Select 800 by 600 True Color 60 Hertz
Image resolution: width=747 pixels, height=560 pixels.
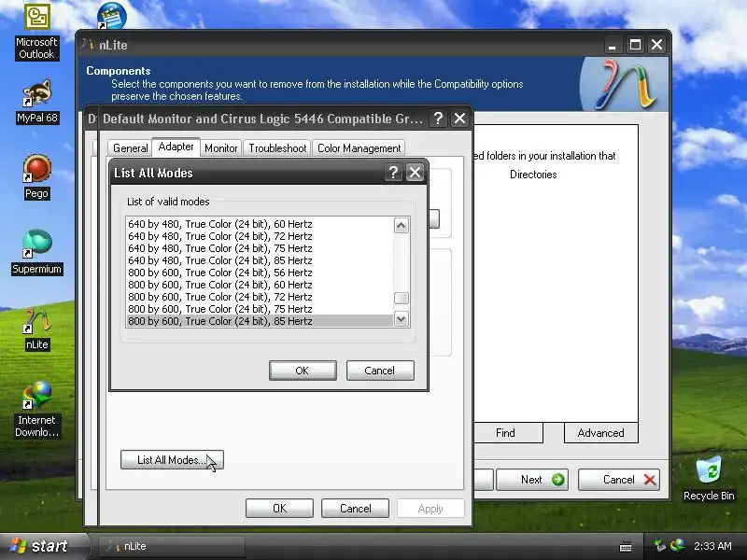(260, 285)
